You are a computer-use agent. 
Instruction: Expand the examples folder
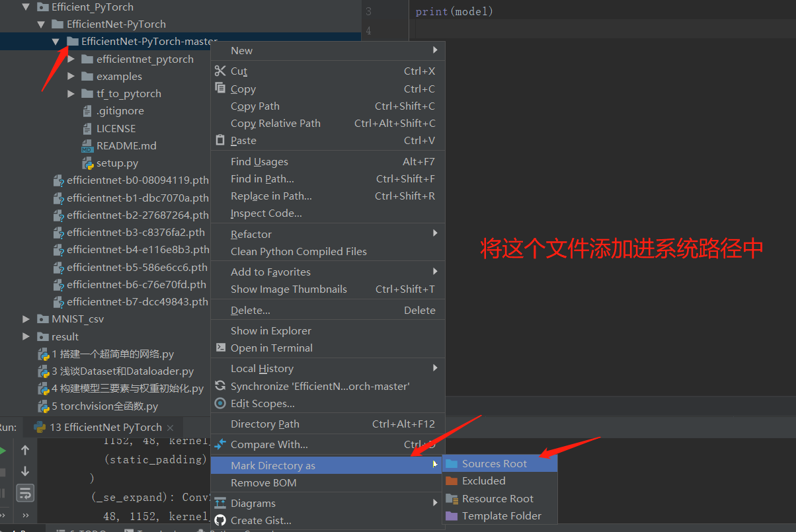[x=70, y=76]
